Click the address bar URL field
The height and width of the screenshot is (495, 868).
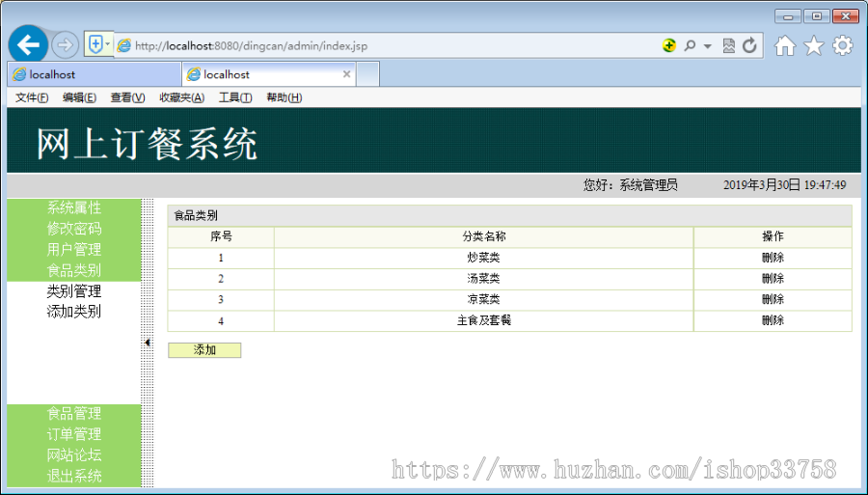pos(382,45)
